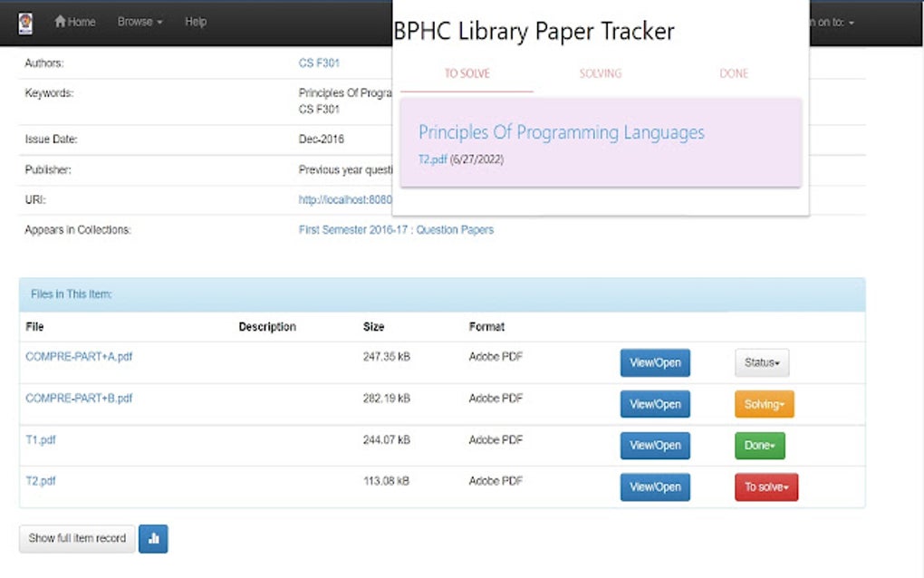Switch to the DONE tab
The width and height of the screenshot is (924, 578).
[733, 73]
